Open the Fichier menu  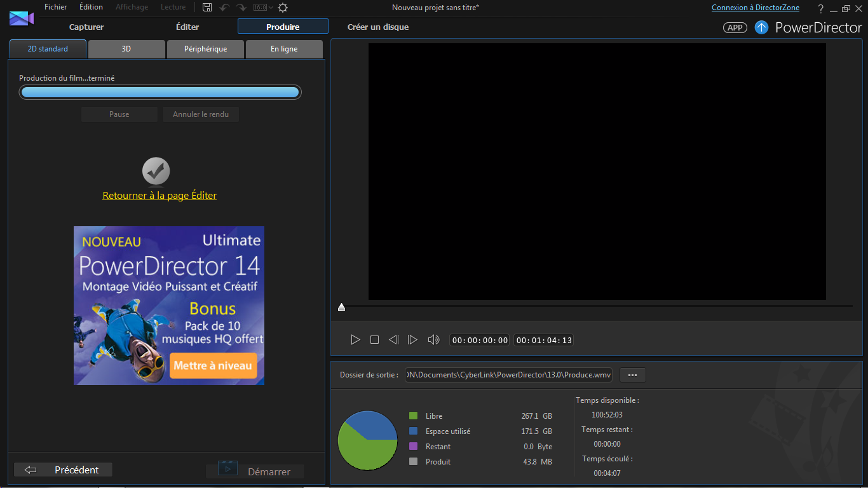55,7
